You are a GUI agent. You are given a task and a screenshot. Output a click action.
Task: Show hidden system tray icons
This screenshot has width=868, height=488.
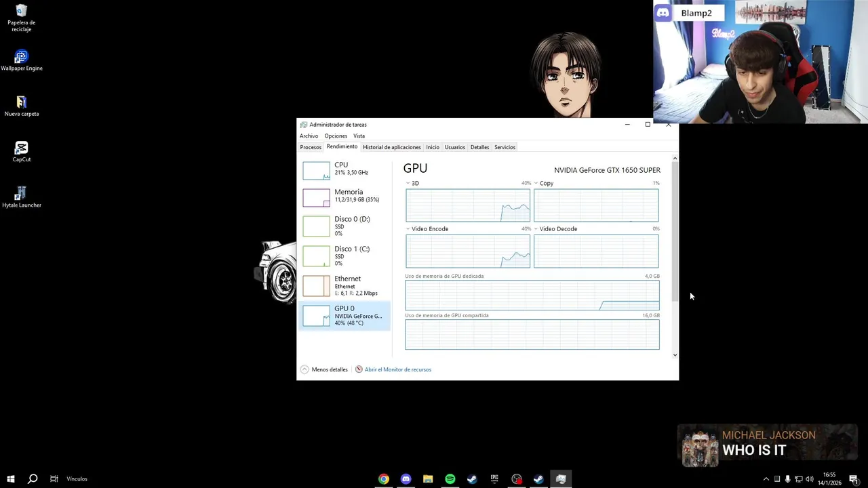click(766, 479)
